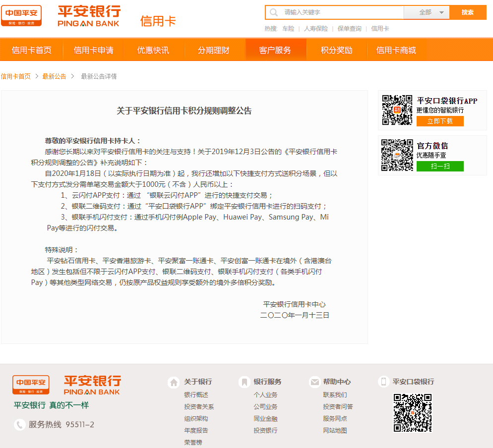Open the 分期理财 navigation tab
Viewport: 493px width, 448px height.
(213, 50)
